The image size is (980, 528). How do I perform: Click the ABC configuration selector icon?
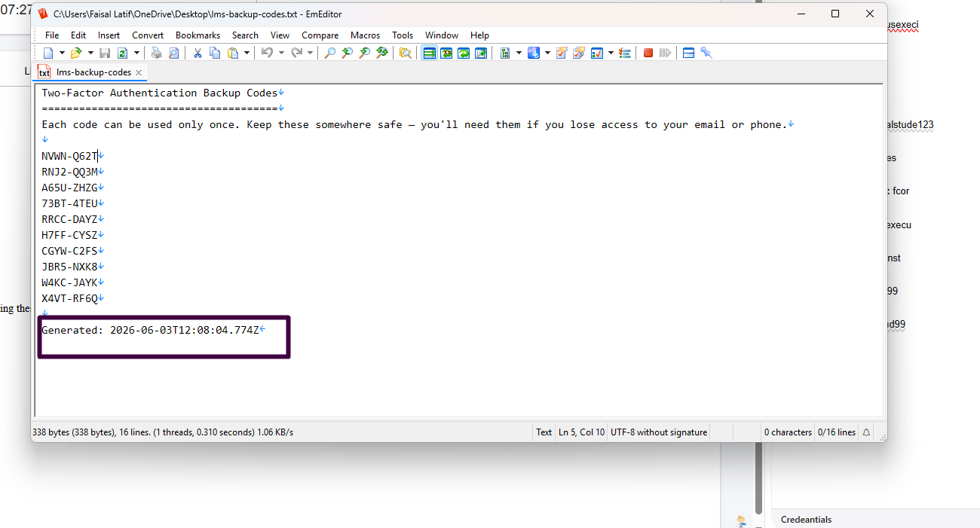pos(534,53)
